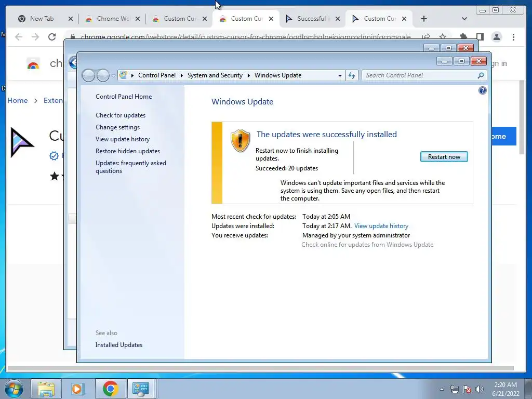Click Control Panel breadcrumb segment
Viewport: 532px width, 399px height.
(x=157, y=75)
